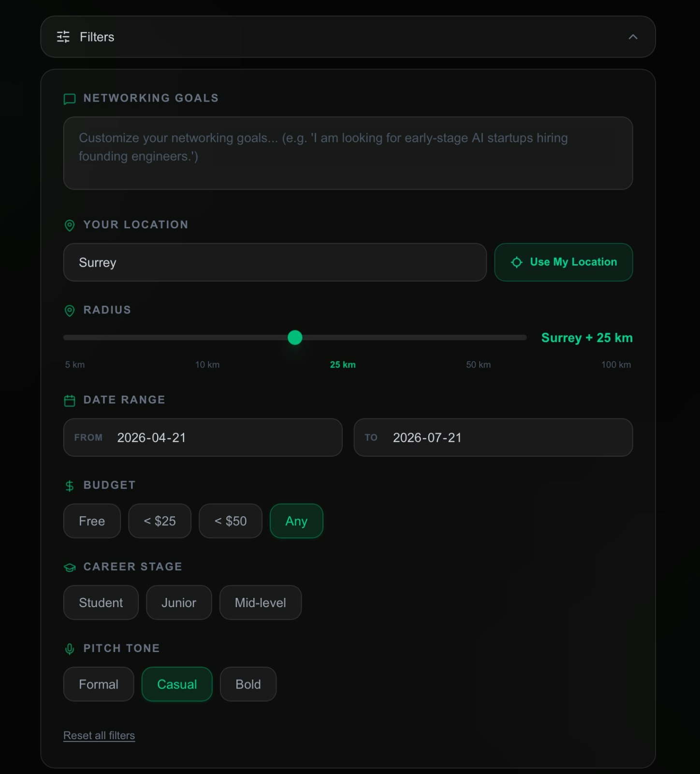This screenshot has height=774, width=700.
Task: Collapse the Filters panel chevron
Action: pyautogui.click(x=633, y=37)
